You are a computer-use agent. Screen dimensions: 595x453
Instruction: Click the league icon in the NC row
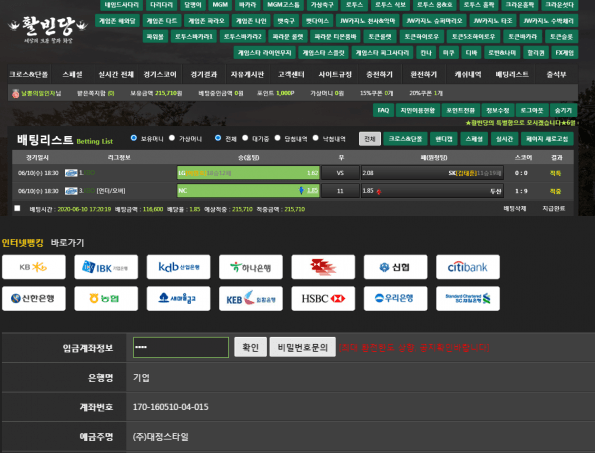[x=71, y=191]
